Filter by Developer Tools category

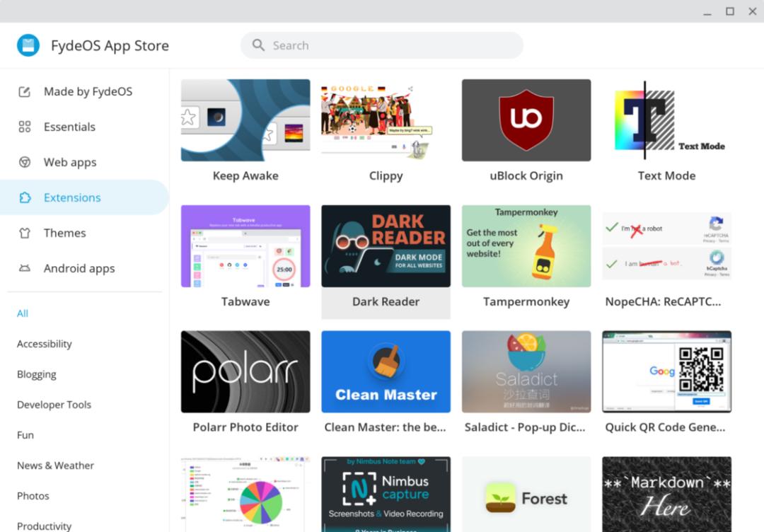tap(54, 405)
